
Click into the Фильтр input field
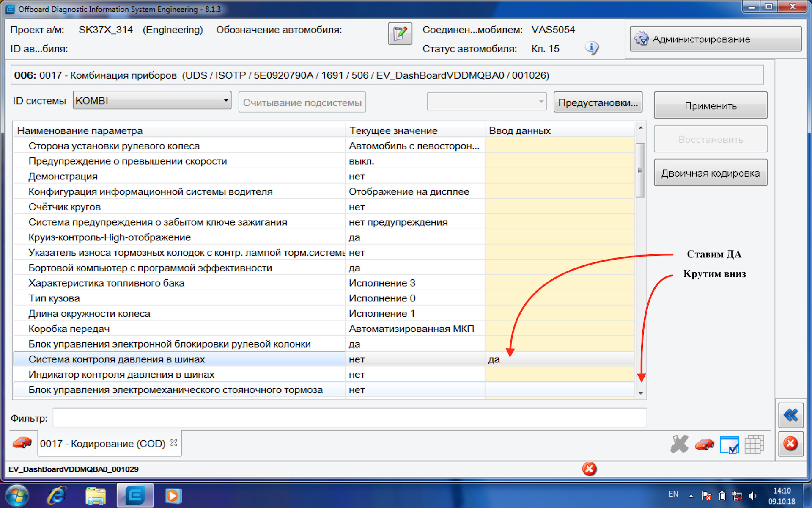[x=349, y=418]
